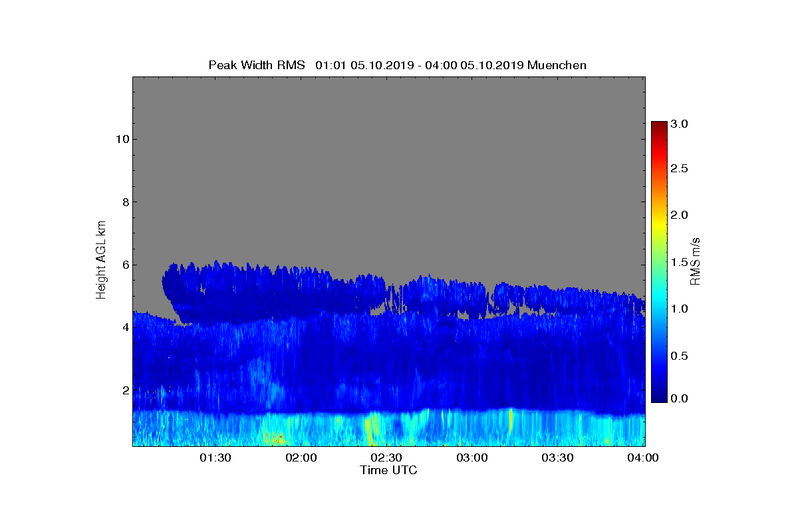This screenshot has height=532, width=798.
Task: Click the x-axis label "Time UTC"
Action: pos(388,470)
